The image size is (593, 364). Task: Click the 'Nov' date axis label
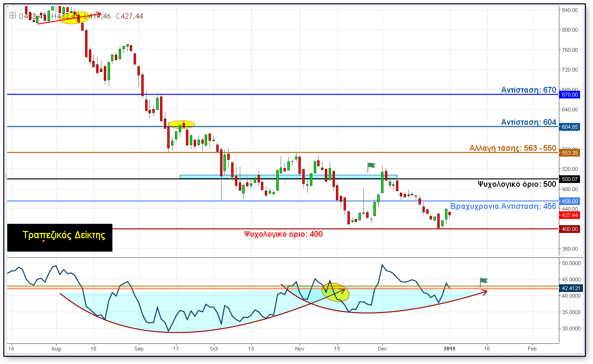[x=299, y=348]
